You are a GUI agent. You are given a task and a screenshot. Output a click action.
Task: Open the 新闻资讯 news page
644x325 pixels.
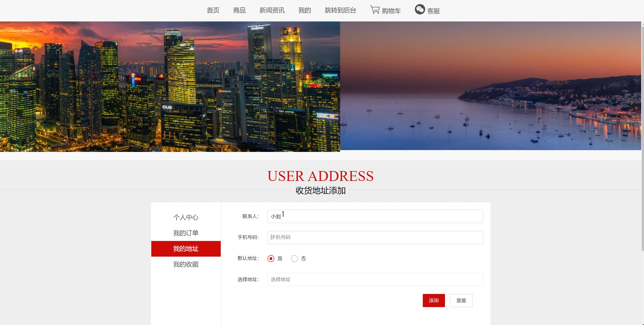[272, 10]
